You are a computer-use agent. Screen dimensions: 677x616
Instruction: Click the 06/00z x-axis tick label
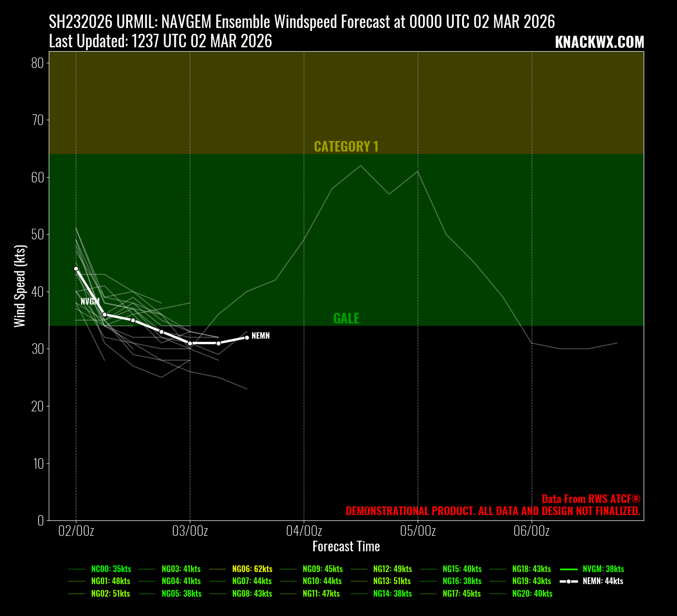532,532
